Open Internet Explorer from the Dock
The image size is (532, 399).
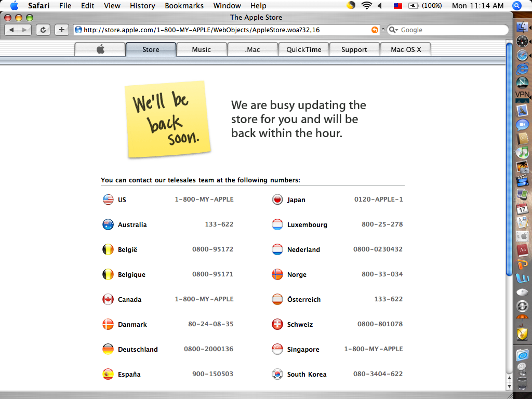tap(522, 69)
